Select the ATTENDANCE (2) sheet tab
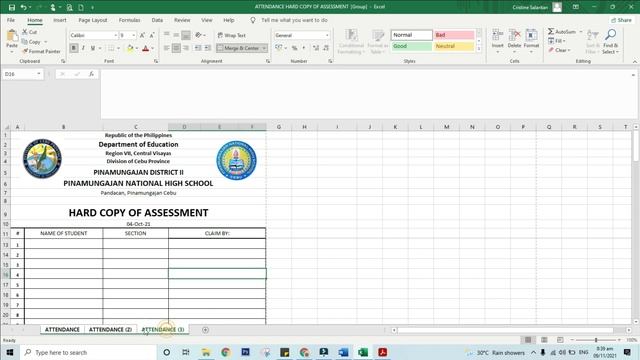This screenshot has width=640, height=360. tap(110, 329)
